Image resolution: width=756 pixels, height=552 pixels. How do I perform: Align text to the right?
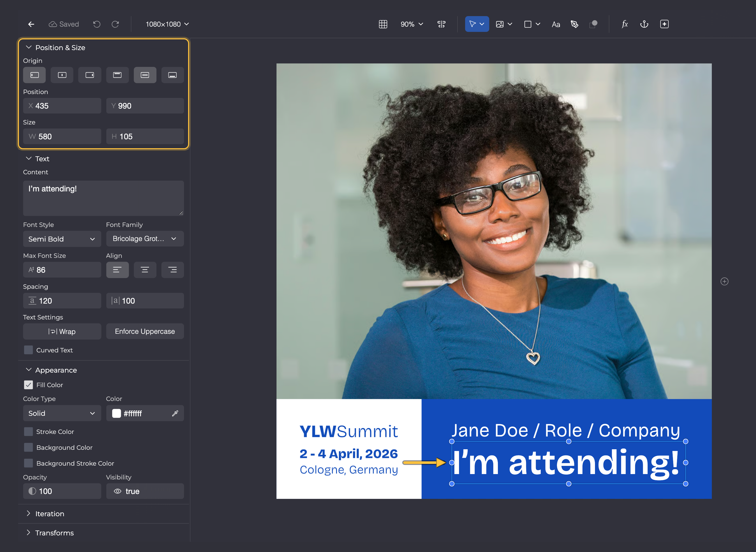[x=172, y=270]
